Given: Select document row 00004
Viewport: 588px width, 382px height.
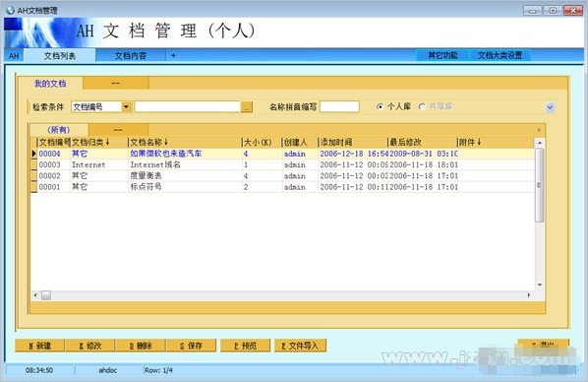Looking at the screenshot, I should (x=282, y=154).
